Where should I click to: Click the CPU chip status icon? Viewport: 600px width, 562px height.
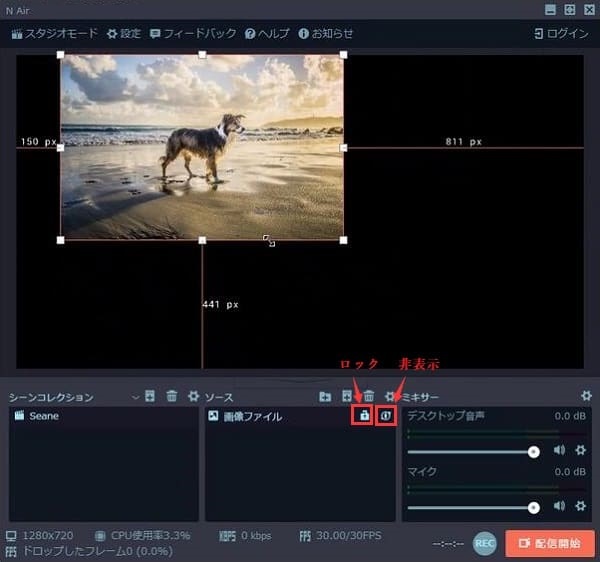(100, 536)
